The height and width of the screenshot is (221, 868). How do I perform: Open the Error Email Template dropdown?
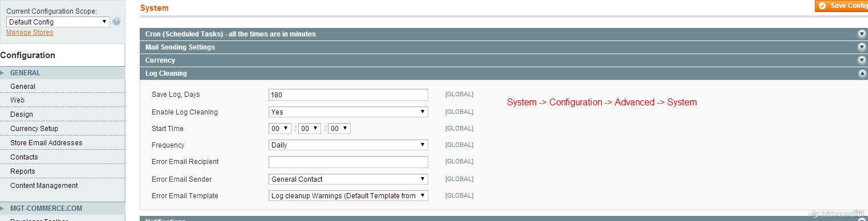pyautogui.click(x=348, y=196)
